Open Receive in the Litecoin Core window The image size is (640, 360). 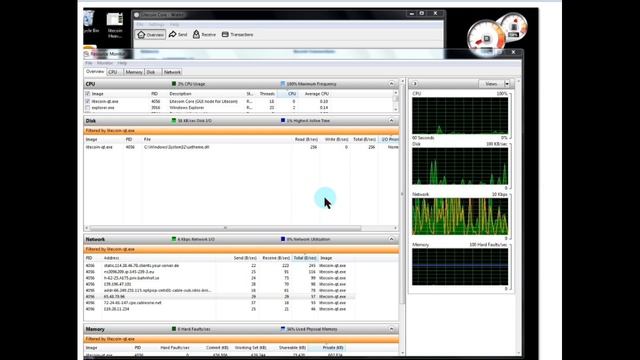point(204,35)
